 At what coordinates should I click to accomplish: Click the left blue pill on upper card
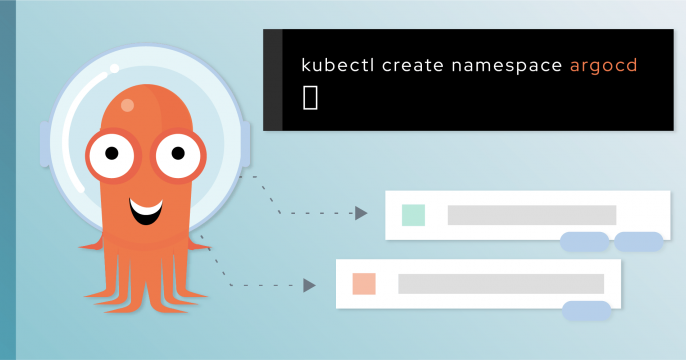(x=584, y=241)
